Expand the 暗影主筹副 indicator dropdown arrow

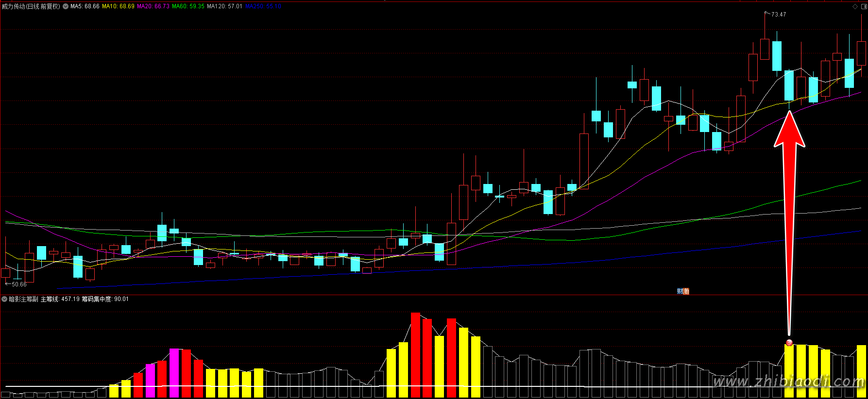tap(4, 299)
